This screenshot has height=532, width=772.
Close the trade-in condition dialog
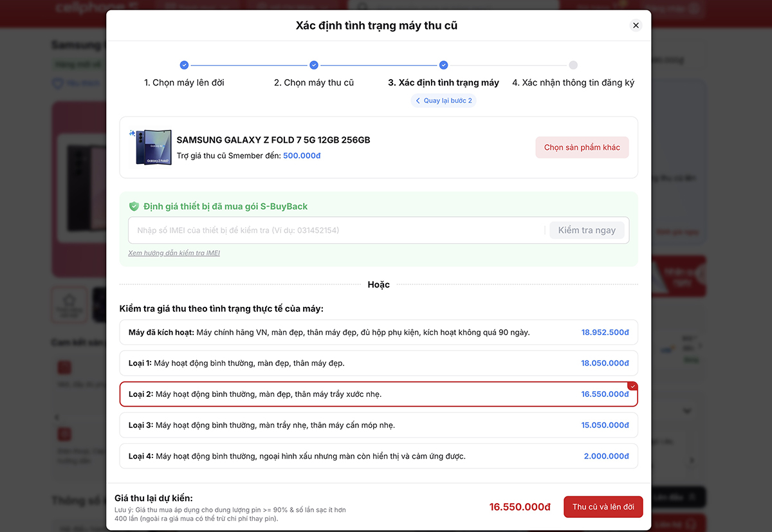point(636,26)
